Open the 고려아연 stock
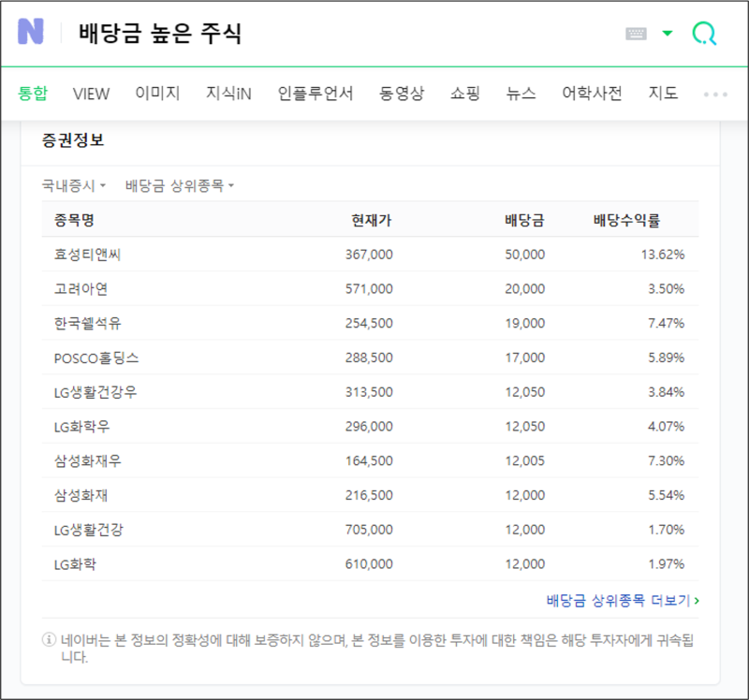Screen dimensions: 749x700 [81, 288]
